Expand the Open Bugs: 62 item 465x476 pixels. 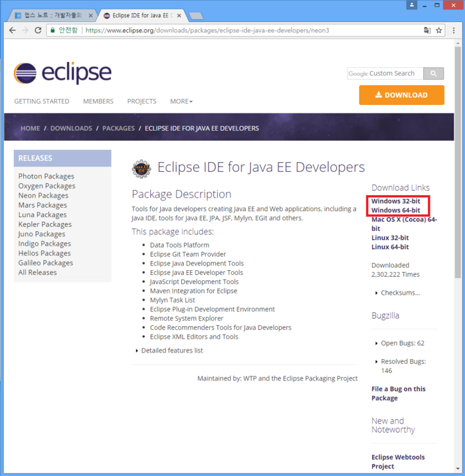click(x=400, y=343)
